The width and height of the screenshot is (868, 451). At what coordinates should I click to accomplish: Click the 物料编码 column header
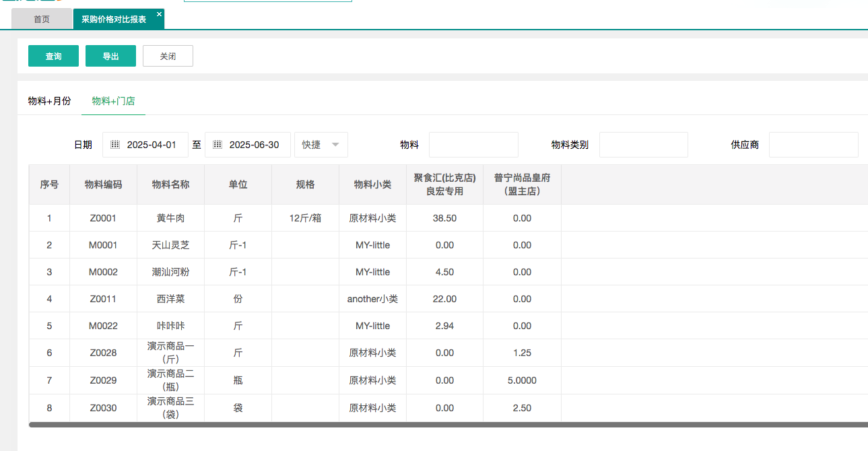pyautogui.click(x=103, y=184)
